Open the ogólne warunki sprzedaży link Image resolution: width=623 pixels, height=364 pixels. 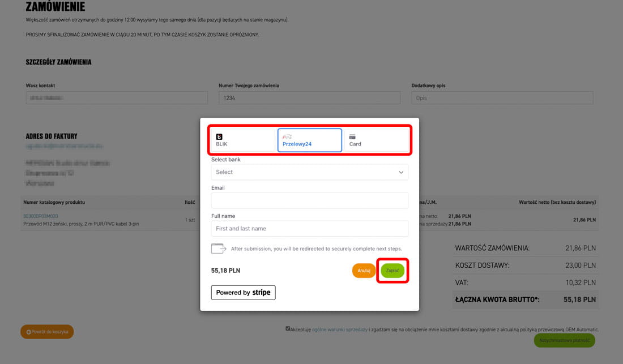[339, 329]
